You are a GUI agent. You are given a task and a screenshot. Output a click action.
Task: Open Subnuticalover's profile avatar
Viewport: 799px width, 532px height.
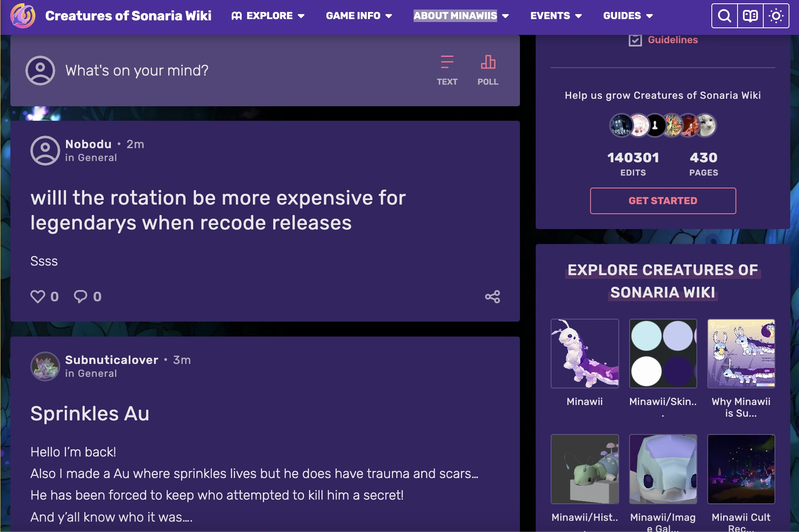45,366
